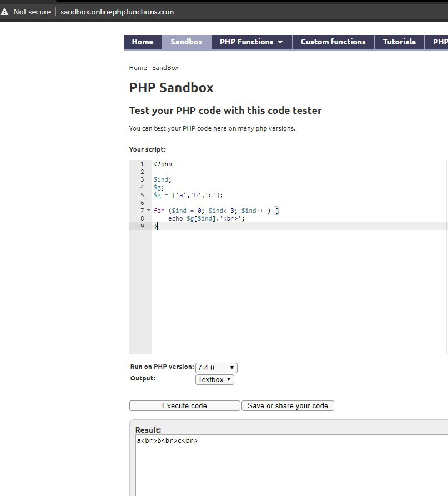Click inside the Result output textbox
This screenshot has width=448, height=496.
(x=291, y=465)
